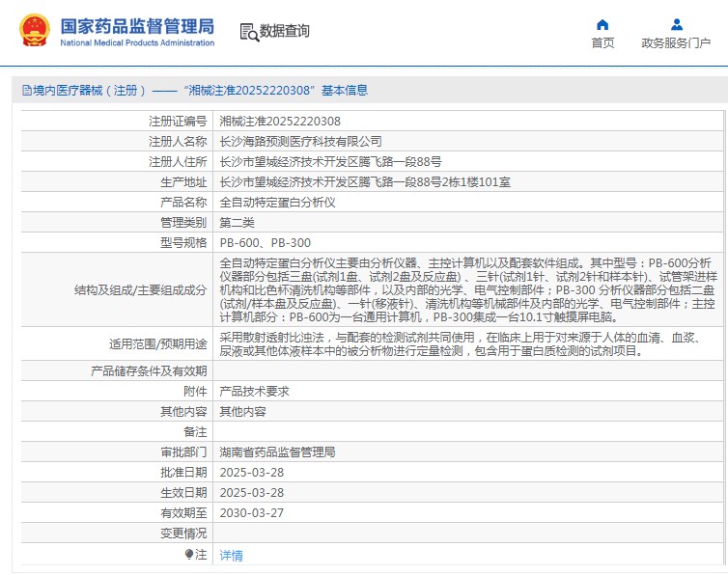Click the bulb icon beside 注

[189, 554]
